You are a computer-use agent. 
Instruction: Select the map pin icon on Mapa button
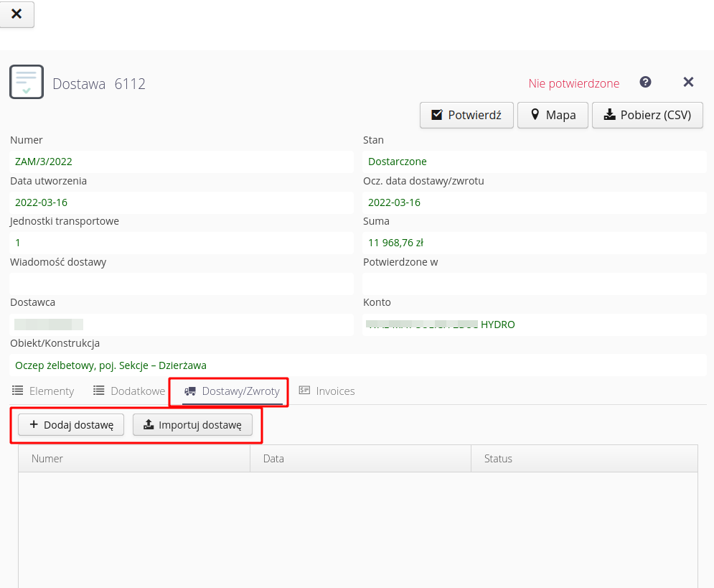535,115
